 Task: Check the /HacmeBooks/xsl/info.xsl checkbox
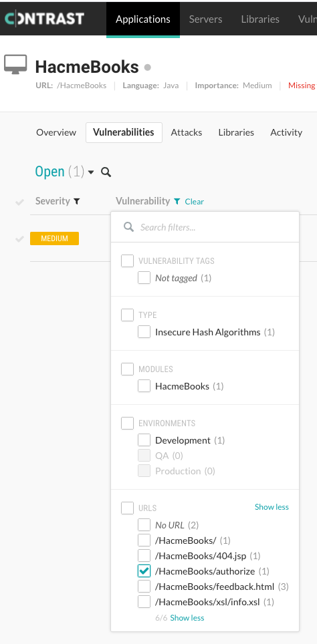click(x=144, y=602)
